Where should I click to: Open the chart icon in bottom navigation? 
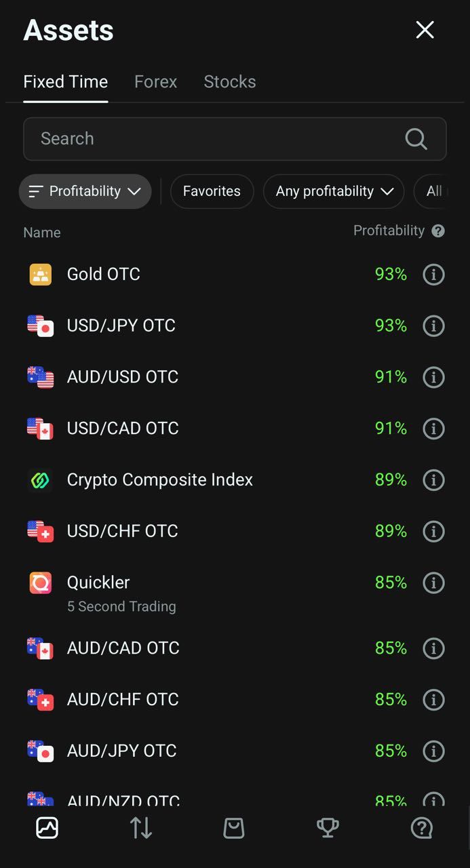(47, 828)
